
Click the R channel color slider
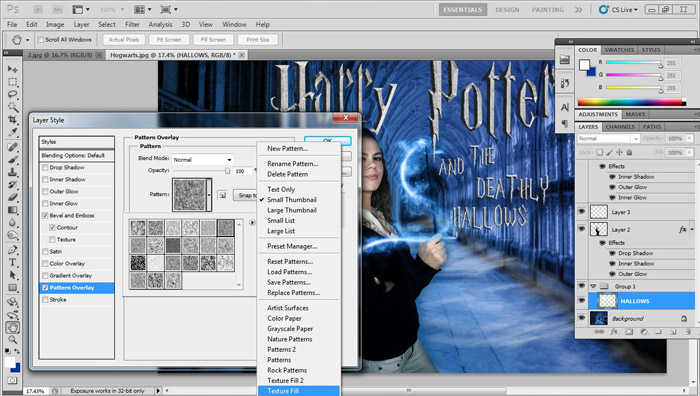click(634, 63)
